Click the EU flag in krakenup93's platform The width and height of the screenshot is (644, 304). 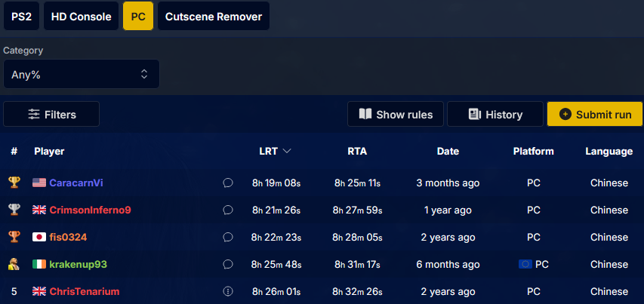point(525,265)
